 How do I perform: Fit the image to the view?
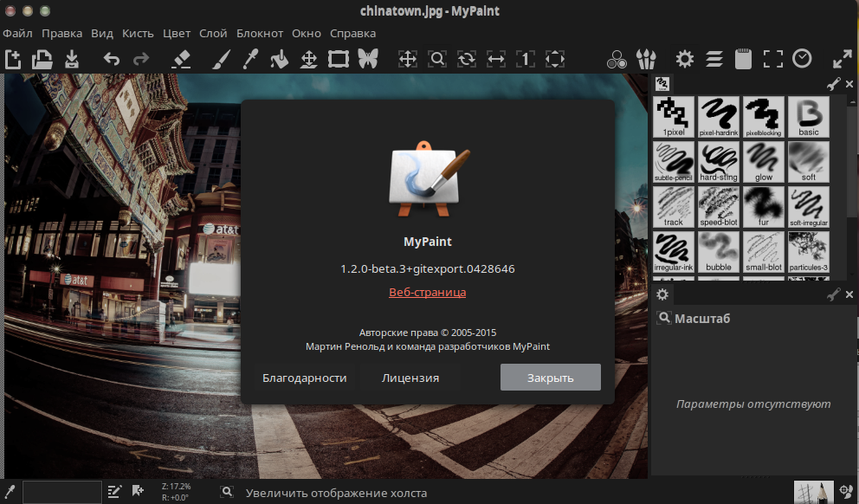[x=555, y=59]
